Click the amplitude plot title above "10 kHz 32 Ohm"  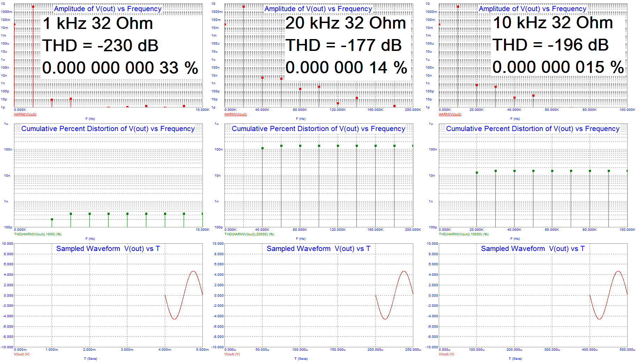533,9
